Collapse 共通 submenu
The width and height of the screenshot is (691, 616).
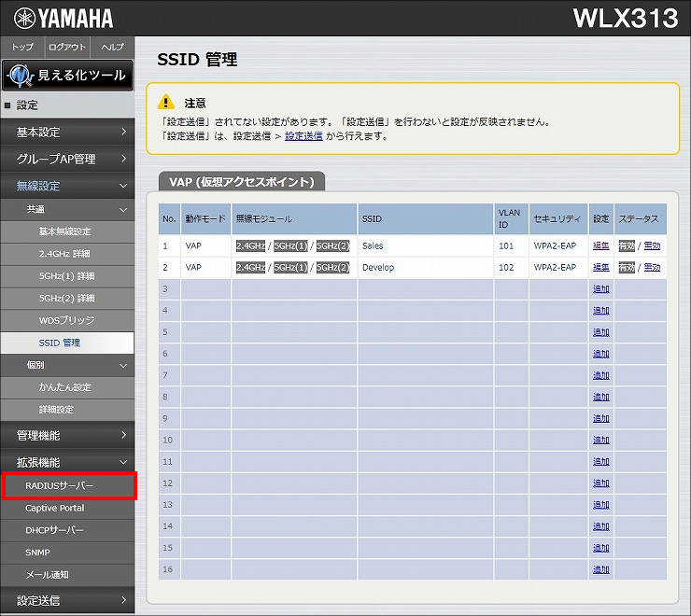coord(67,209)
